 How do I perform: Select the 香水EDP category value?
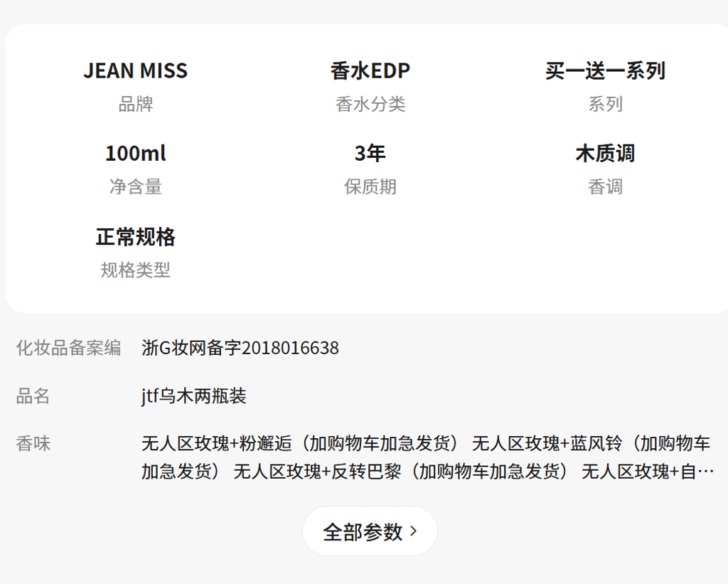click(370, 71)
